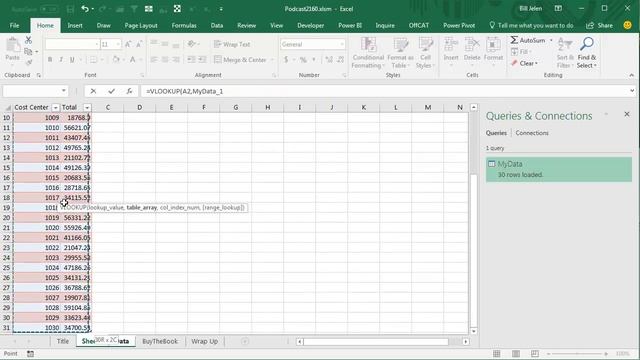The width and height of the screenshot is (640, 360).
Task: Click the Cut scissors icon
Action: [28, 40]
